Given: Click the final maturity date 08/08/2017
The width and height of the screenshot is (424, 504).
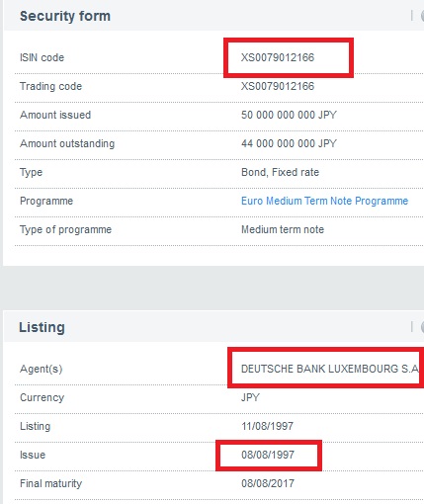Looking at the screenshot, I should coord(268,483).
